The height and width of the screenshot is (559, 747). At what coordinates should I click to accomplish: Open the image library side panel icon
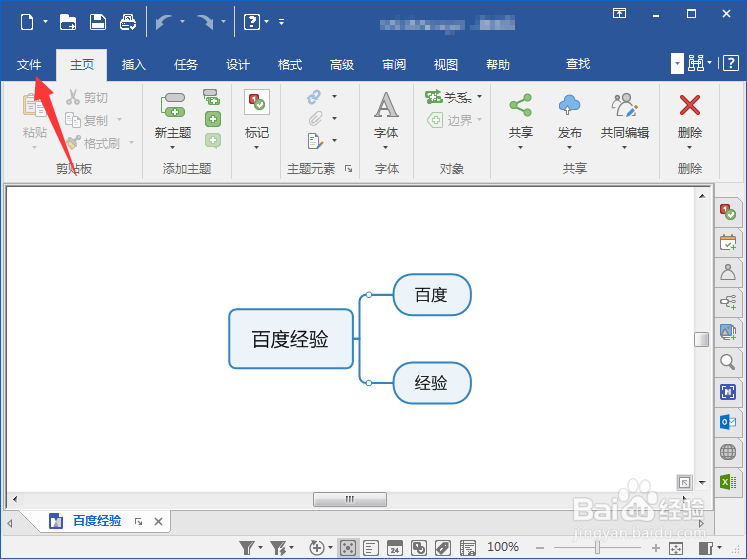point(727,332)
